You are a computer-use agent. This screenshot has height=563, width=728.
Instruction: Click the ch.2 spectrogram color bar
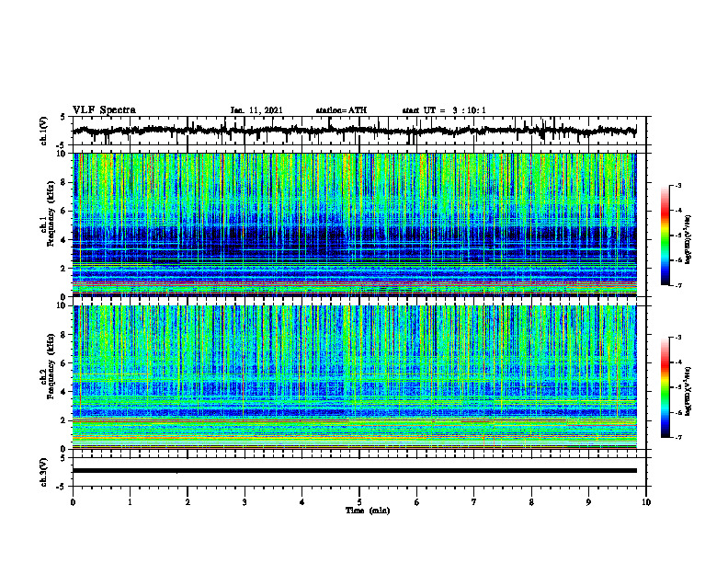click(x=665, y=387)
